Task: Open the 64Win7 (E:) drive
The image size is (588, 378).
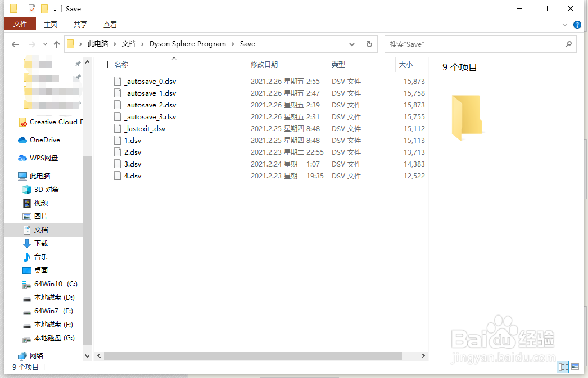Action: coord(48,311)
